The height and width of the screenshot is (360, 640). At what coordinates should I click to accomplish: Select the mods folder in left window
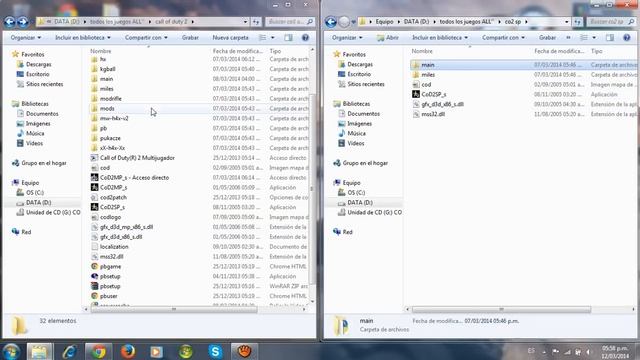point(107,109)
